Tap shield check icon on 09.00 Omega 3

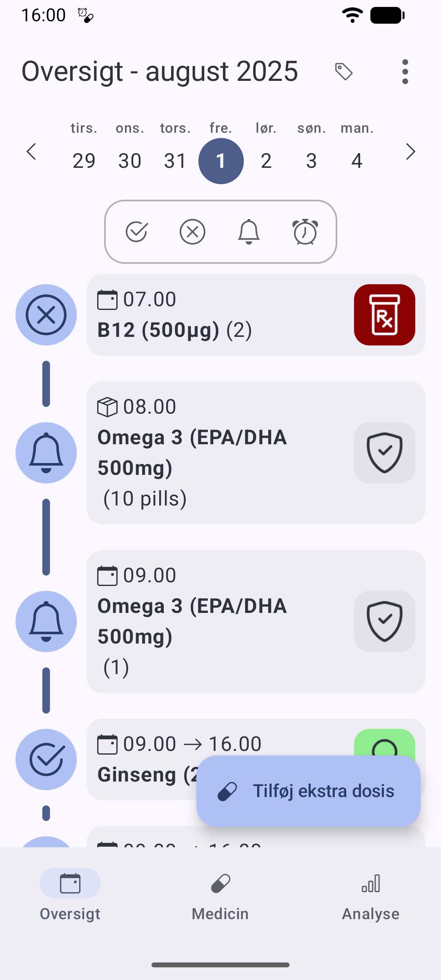385,621
